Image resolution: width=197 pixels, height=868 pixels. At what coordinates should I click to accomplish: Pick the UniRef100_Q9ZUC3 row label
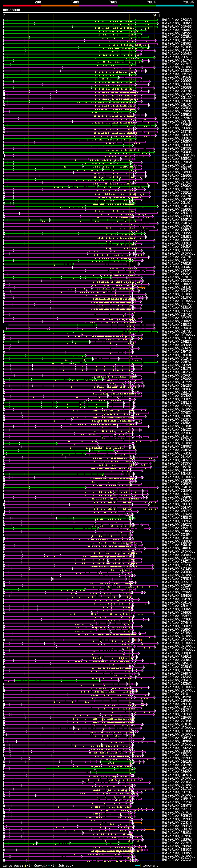pyautogui.click(x=177, y=108)
